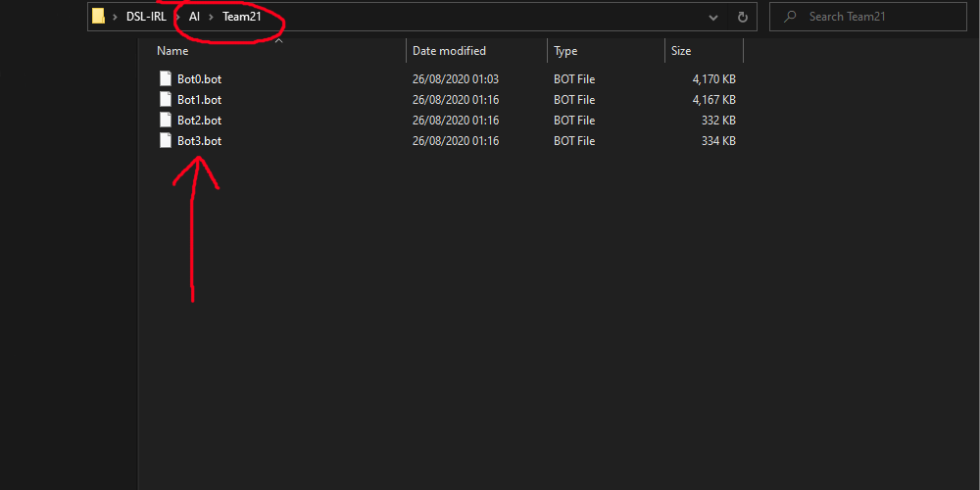Viewport: 980px width, 490px height.
Task: Go to the AI breadcrumb folder
Action: [x=194, y=17]
